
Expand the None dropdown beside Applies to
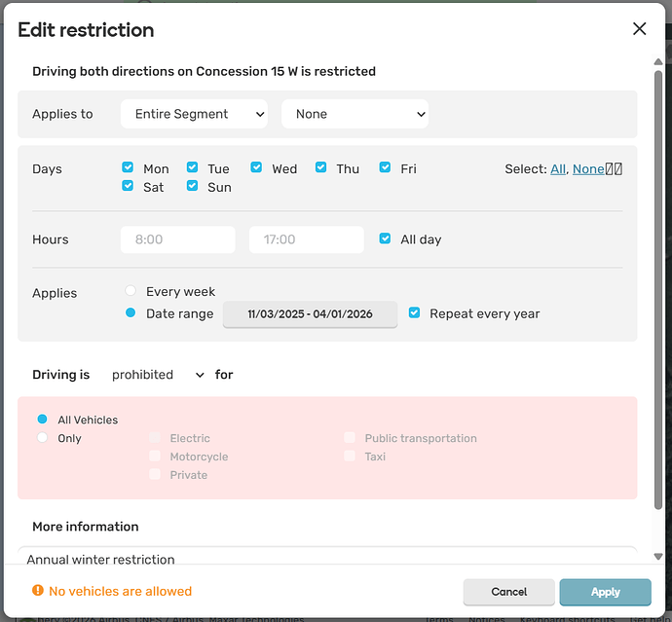pos(355,114)
